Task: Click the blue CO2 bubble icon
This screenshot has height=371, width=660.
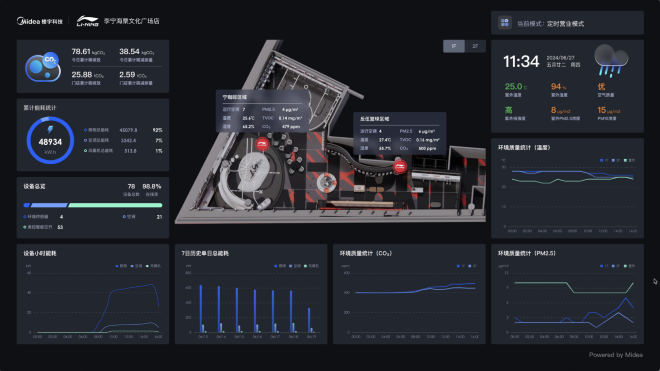Action: tap(43, 67)
